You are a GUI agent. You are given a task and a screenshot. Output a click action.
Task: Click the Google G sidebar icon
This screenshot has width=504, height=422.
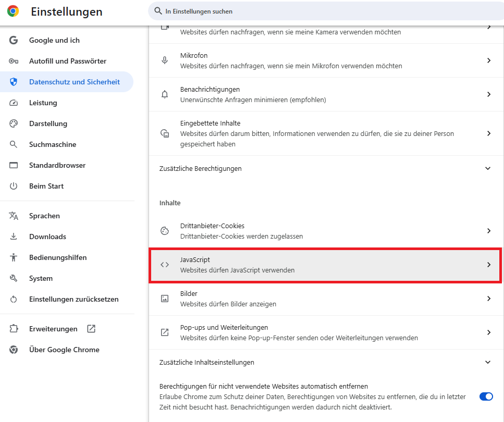coord(14,40)
